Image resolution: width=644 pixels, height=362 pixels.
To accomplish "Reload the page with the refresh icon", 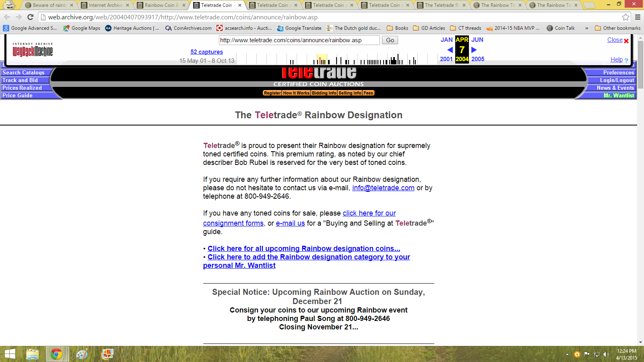I will [x=30, y=17].
